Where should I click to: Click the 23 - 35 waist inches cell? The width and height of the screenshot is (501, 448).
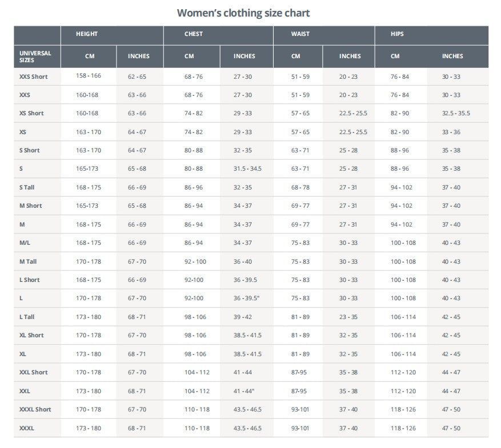(348, 317)
